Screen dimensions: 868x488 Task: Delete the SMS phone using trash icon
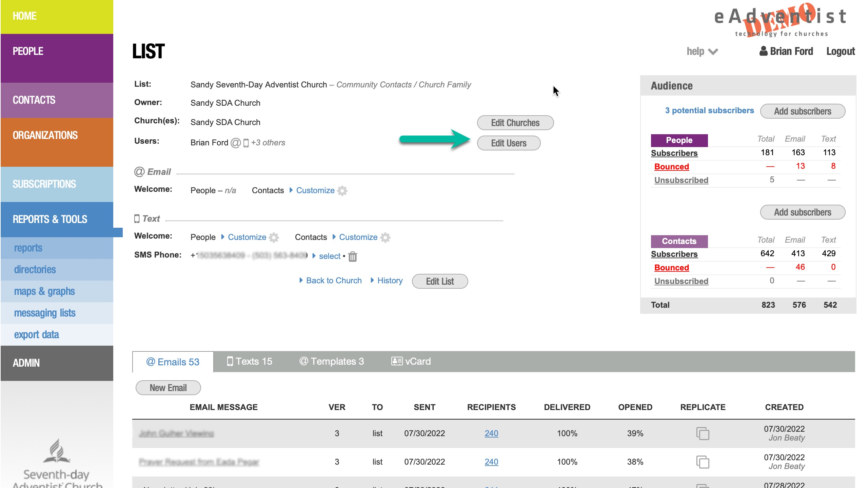pyautogui.click(x=353, y=257)
